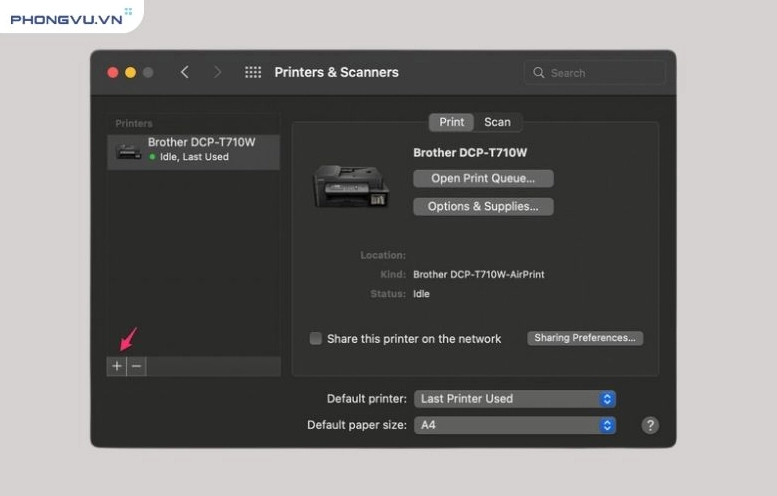This screenshot has height=496, width=777.
Task: Switch to the Scan tab
Action: [x=497, y=122]
